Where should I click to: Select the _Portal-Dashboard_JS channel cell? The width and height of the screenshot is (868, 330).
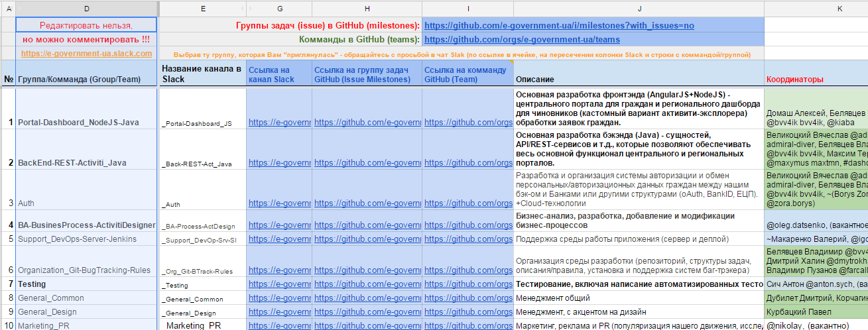pos(203,109)
